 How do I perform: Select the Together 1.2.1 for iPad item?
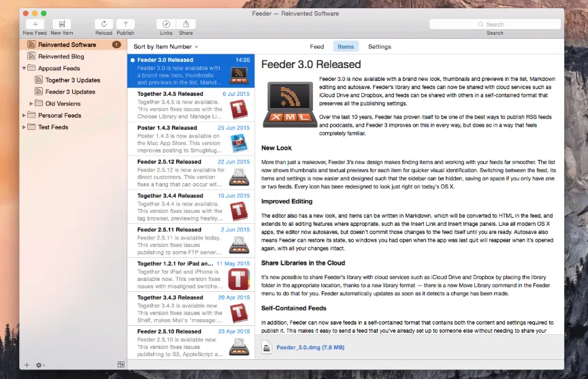pyautogui.click(x=191, y=275)
